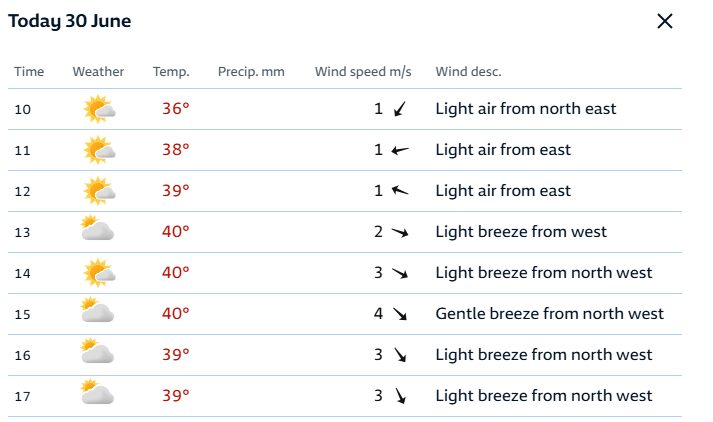Screen dimensions: 713x422
Task: Click the wind arrow for hour 17
Action: (x=400, y=396)
